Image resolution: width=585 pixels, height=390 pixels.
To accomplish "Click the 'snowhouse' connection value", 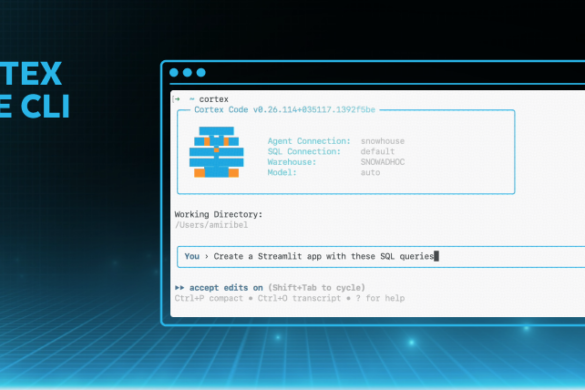I will click(382, 141).
